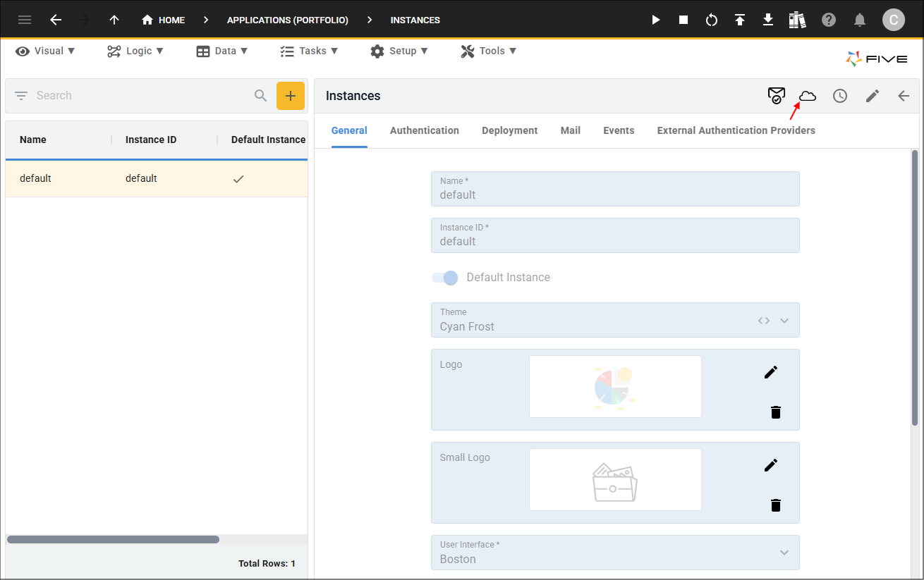Image resolution: width=924 pixels, height=580 pixels.
Task: Click the edit pencil in the Instances header
Action: coord(872,95)
